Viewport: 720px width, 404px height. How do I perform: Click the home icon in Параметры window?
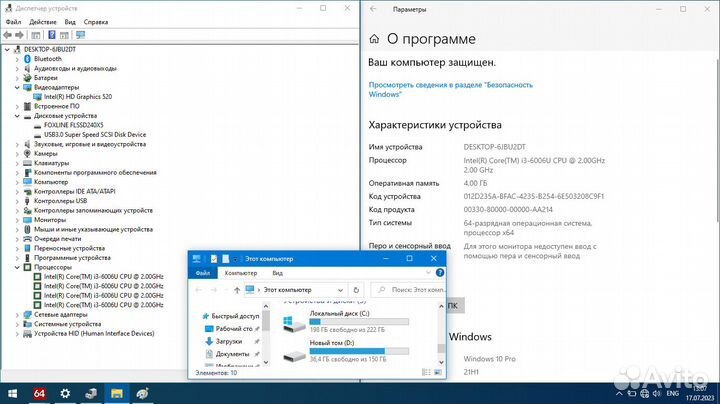pyautogui.click(x=374, y=39)
